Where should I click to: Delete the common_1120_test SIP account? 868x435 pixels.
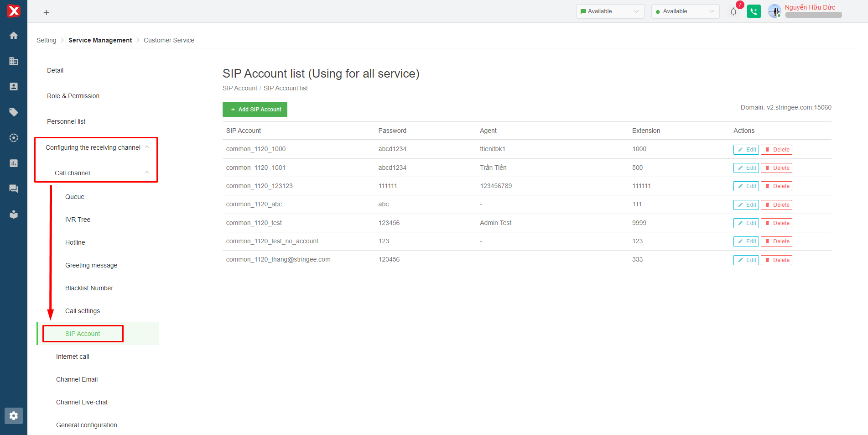coord(776,223)
